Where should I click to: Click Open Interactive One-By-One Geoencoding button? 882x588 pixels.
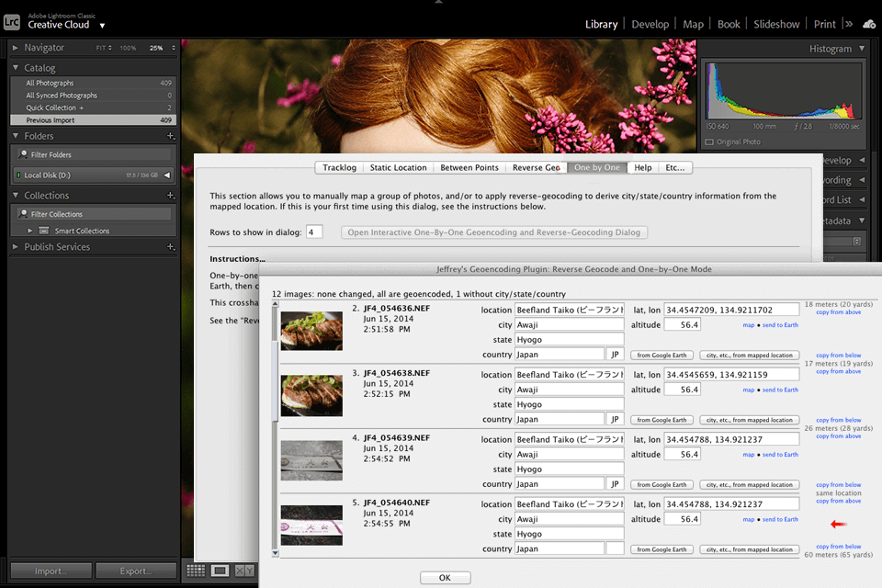494,232
